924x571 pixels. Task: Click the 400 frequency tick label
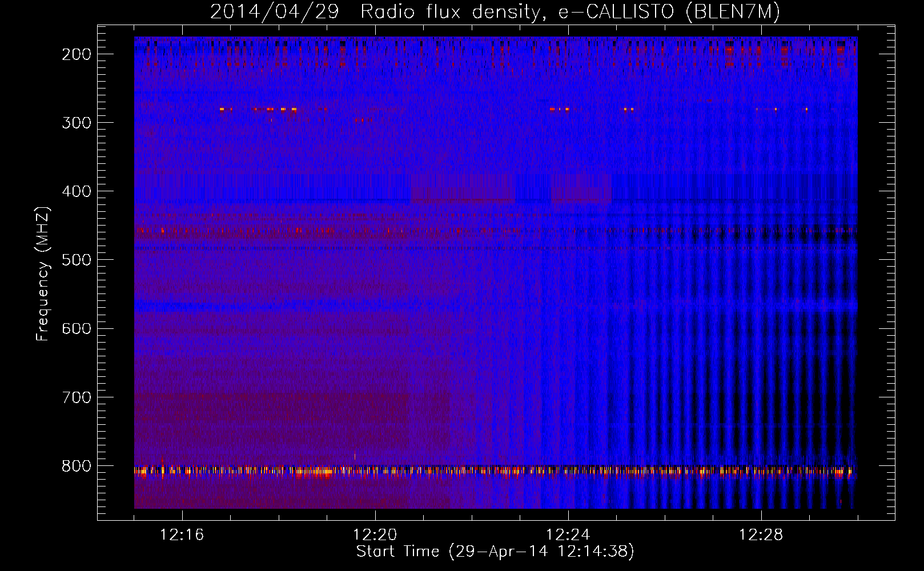click(77, 191)
